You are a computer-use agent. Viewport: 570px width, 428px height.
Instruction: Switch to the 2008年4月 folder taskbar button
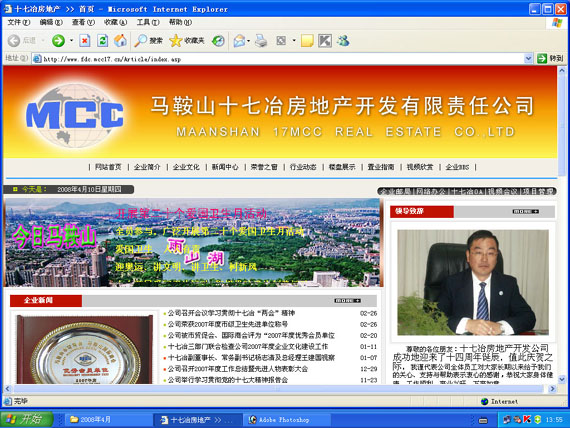tap(109, 420)
